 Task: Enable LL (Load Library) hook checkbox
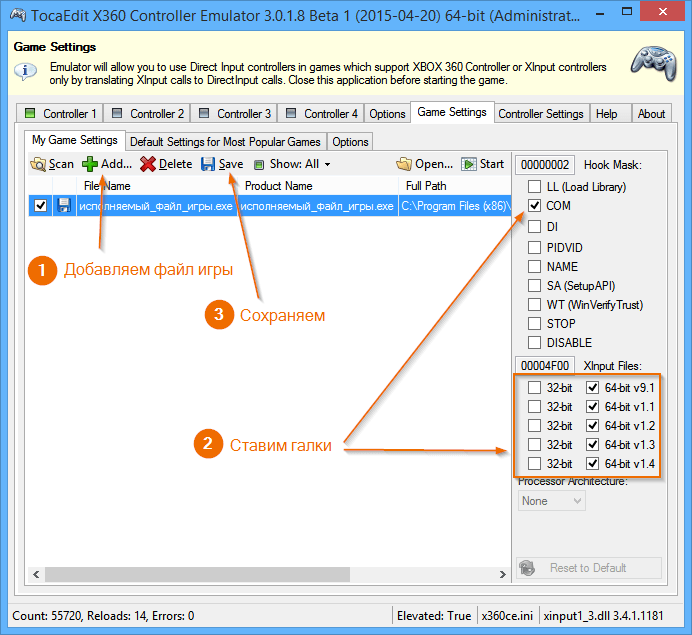(x=534, y=187)
